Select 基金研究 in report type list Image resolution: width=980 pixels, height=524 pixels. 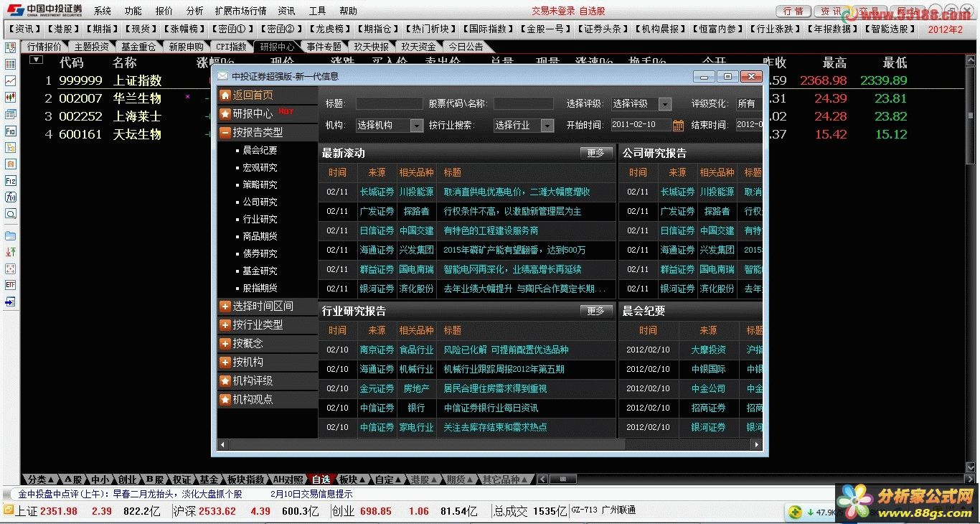click(x=260, y=271)
